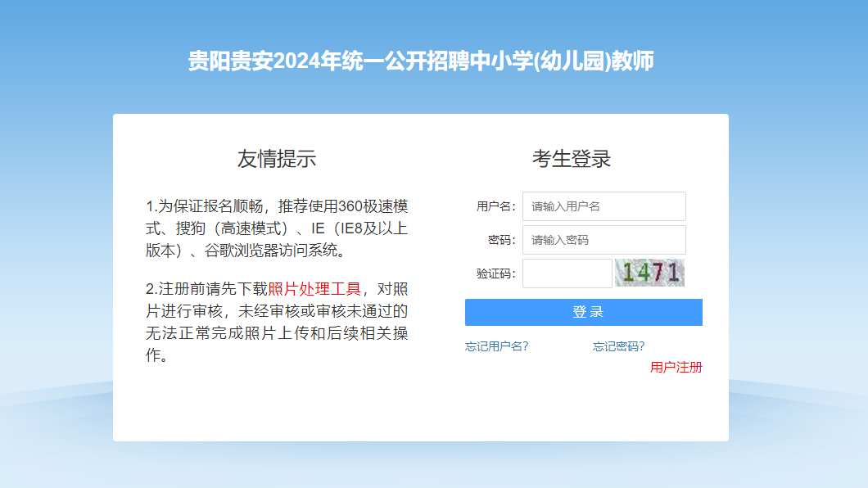Click the first tip about recommended browsers

[277, 228]
